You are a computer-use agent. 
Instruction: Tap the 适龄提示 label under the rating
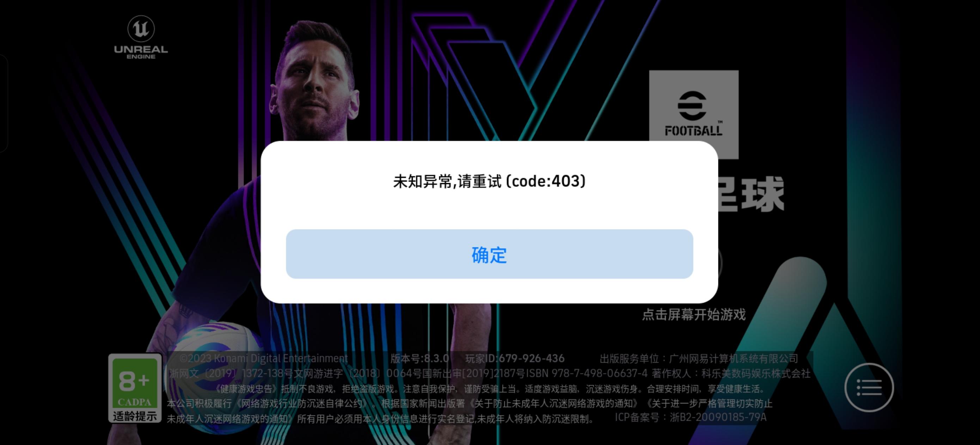[x=135, y=416]
